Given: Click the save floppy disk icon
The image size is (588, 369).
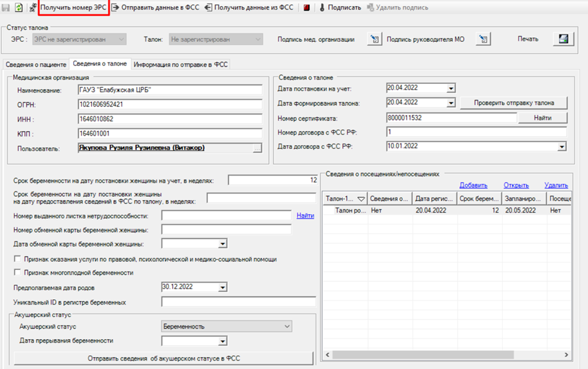Looking at the screenshot, I should pos(5,7).
